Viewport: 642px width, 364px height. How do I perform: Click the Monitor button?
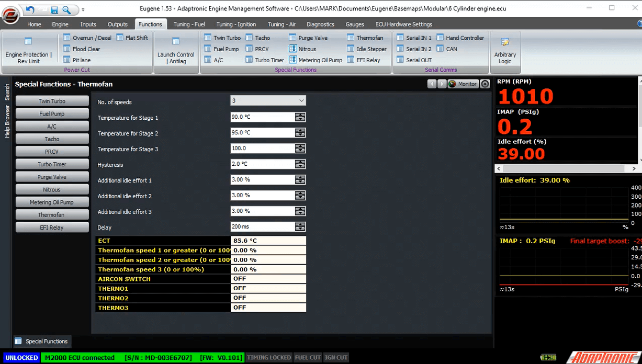(463, 84)
